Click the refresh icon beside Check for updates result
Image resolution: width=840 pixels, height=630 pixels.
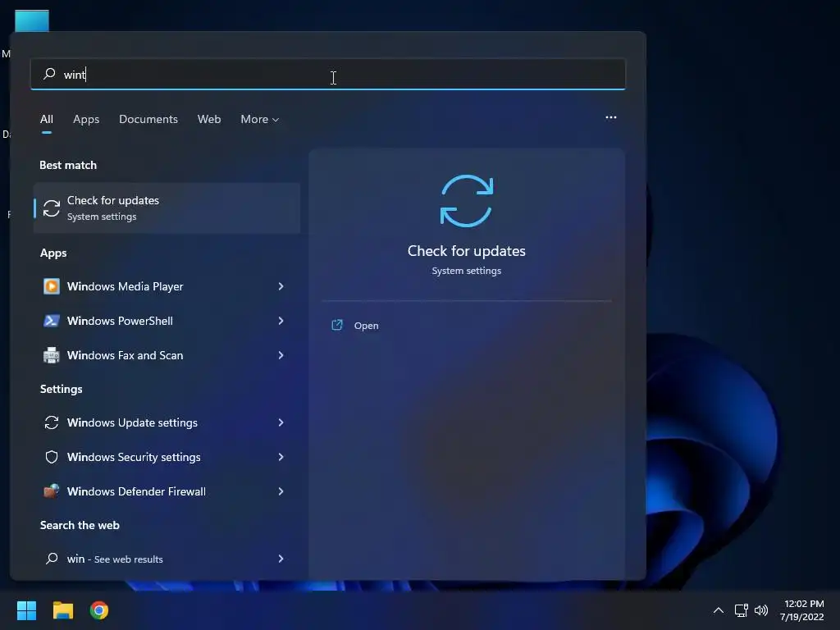[x=52, y=208]
